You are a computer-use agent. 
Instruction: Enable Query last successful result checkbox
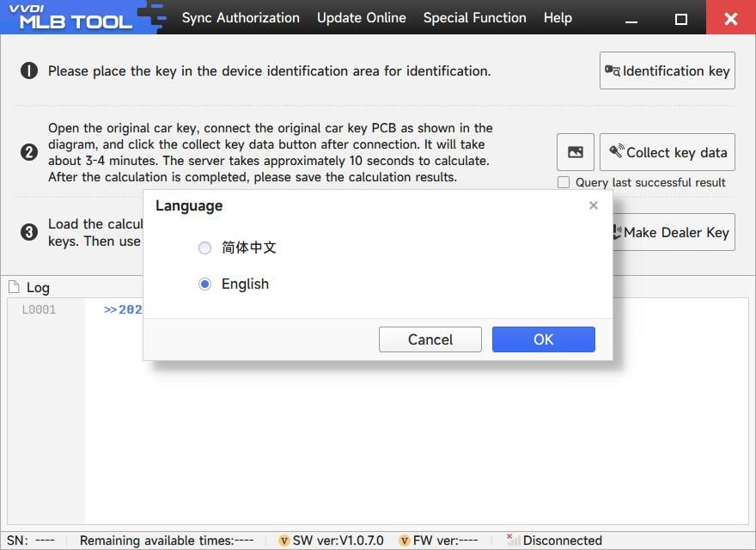coord(564,182)
